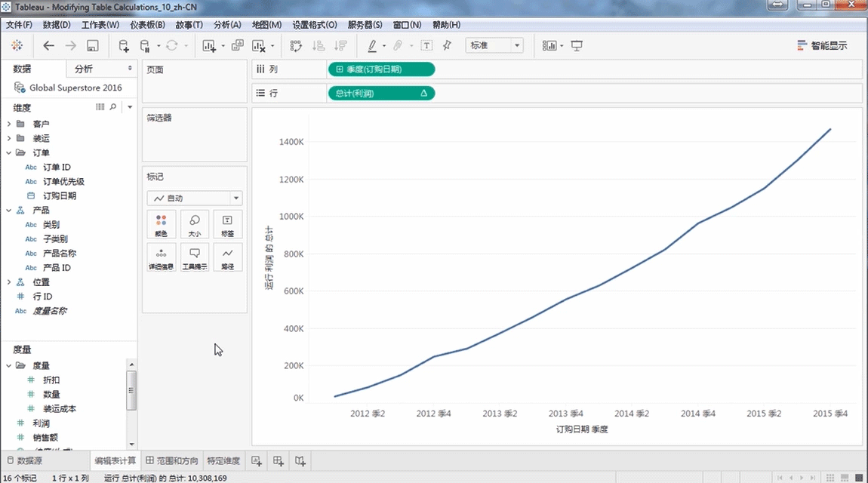Expand the 客户 folder in dimensions
The height and width of the screenshot is (483, 868).
[x=9, y=124]
